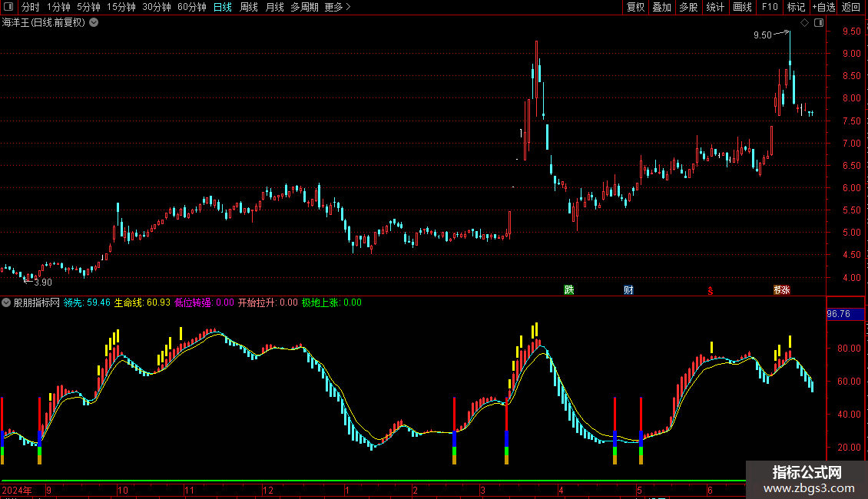
Task: Click the 开始拉升: 0.00 readout
Action: click(x=268, y=302)
